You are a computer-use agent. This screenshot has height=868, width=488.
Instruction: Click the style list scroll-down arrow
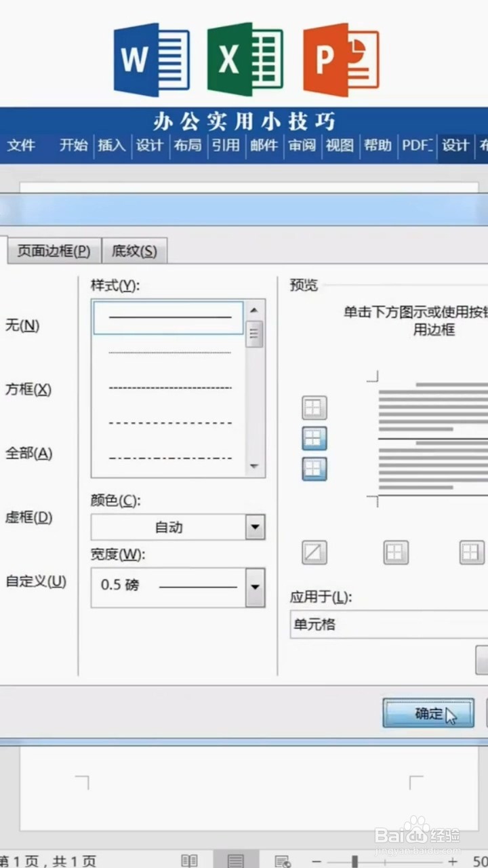(x=254, y=467)
